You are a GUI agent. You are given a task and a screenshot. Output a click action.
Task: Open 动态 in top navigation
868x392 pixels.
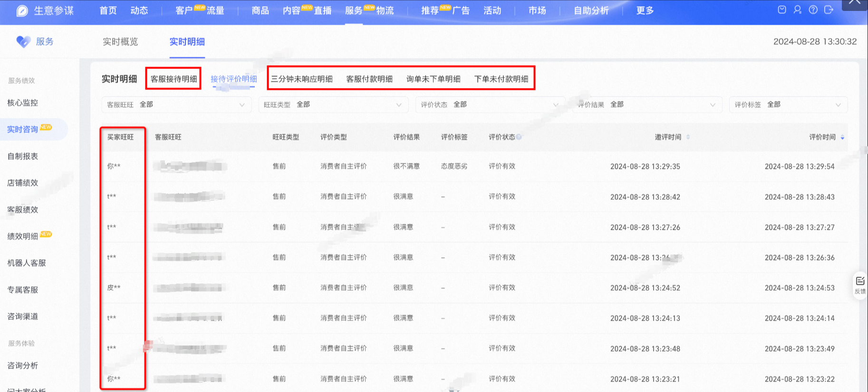click(x=139, y=10)
